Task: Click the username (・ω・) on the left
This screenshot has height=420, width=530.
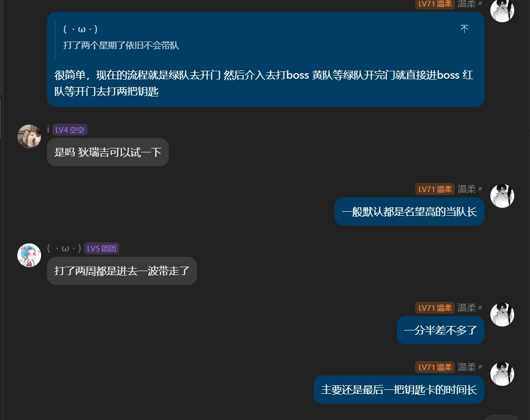Action: tap(65, 248)
